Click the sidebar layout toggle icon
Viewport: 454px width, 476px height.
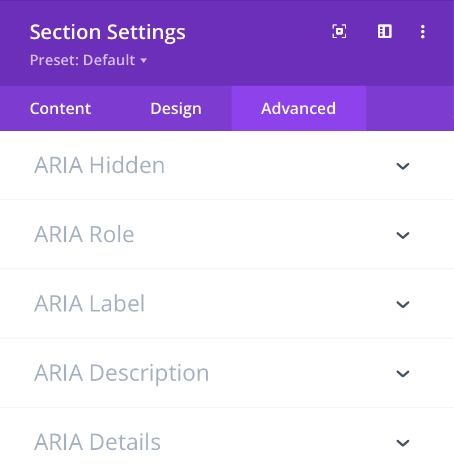point(384,32)
